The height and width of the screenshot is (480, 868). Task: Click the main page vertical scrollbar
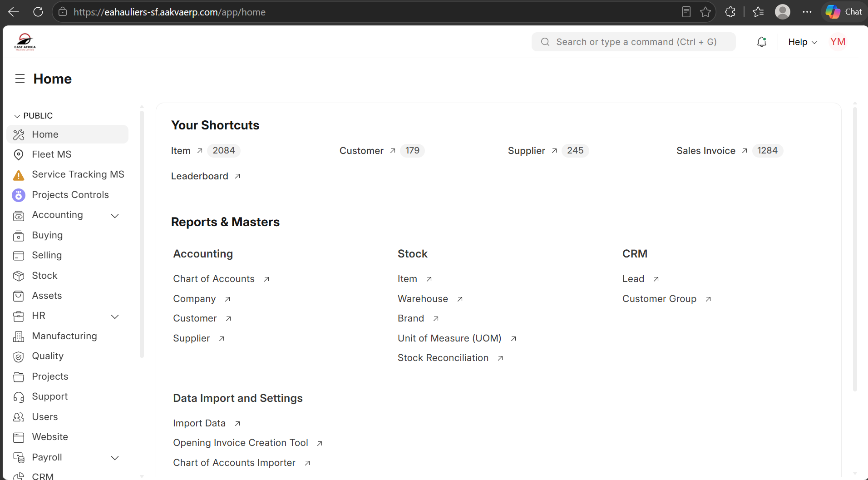(x=855, y=249)
